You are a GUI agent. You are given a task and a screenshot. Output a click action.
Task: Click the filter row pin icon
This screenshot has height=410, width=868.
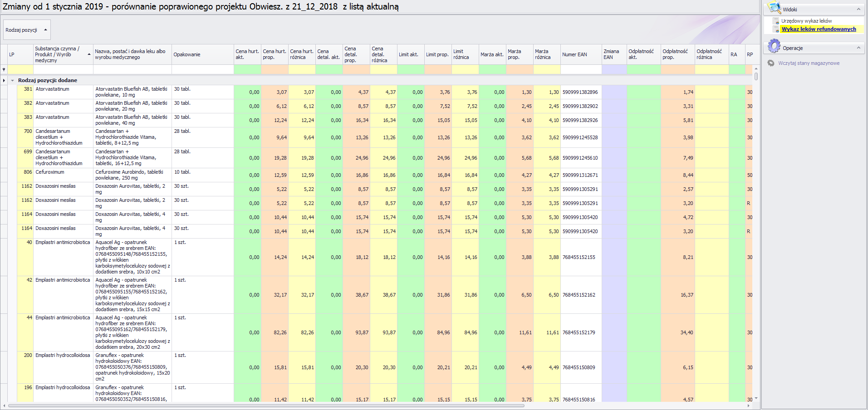pos(4,69)
